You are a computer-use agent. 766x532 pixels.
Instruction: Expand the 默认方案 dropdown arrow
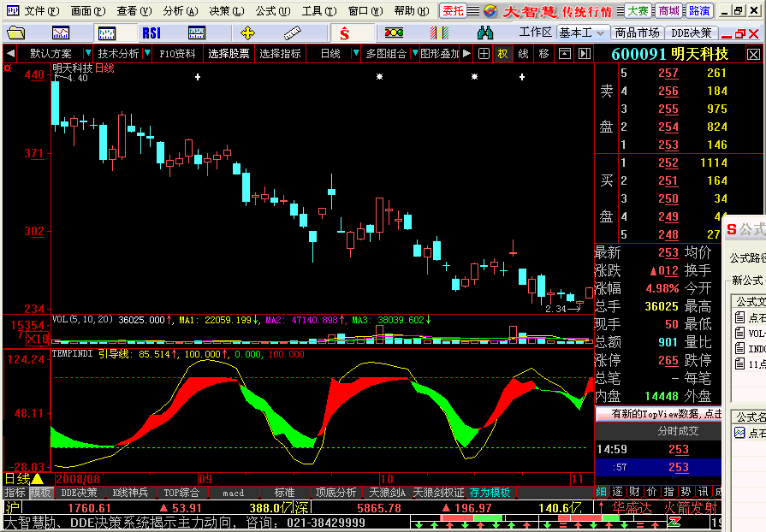pos(88,53)
